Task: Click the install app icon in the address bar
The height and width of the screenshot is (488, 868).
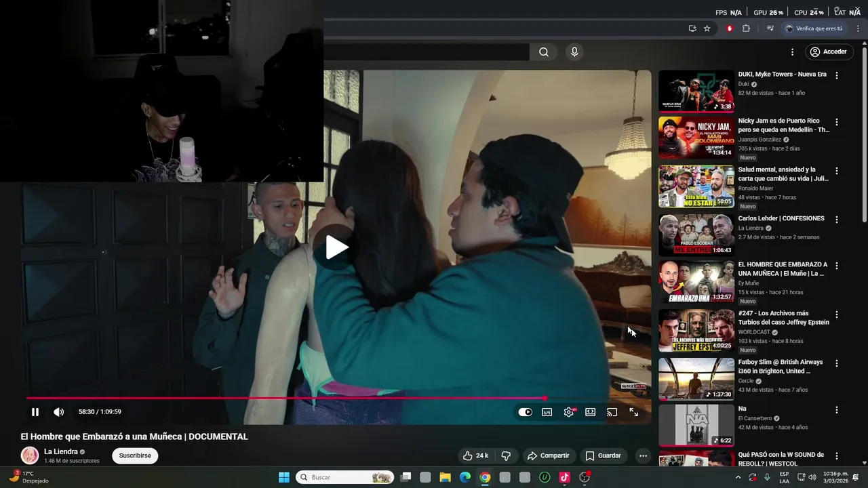Action: [x=692, y=28]
